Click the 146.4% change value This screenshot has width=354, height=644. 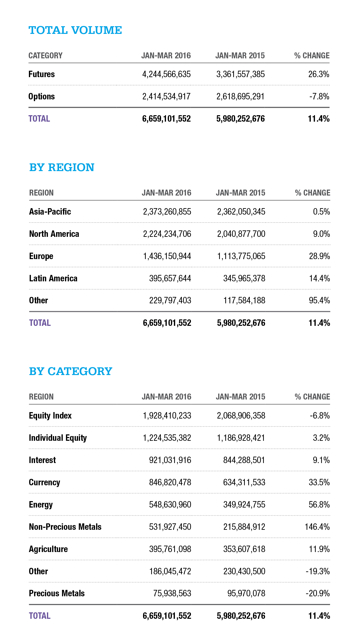point(317,527)
